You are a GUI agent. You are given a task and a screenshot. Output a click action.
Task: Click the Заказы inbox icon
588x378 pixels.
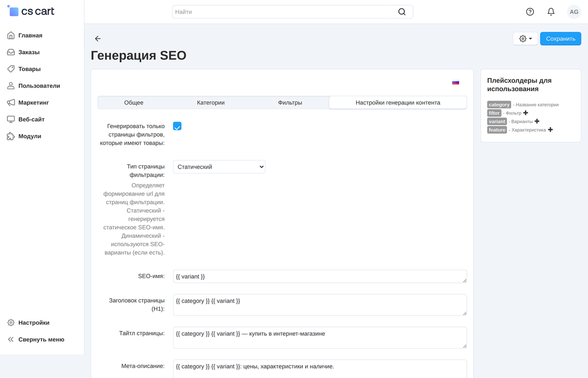[x=11, y=52]
